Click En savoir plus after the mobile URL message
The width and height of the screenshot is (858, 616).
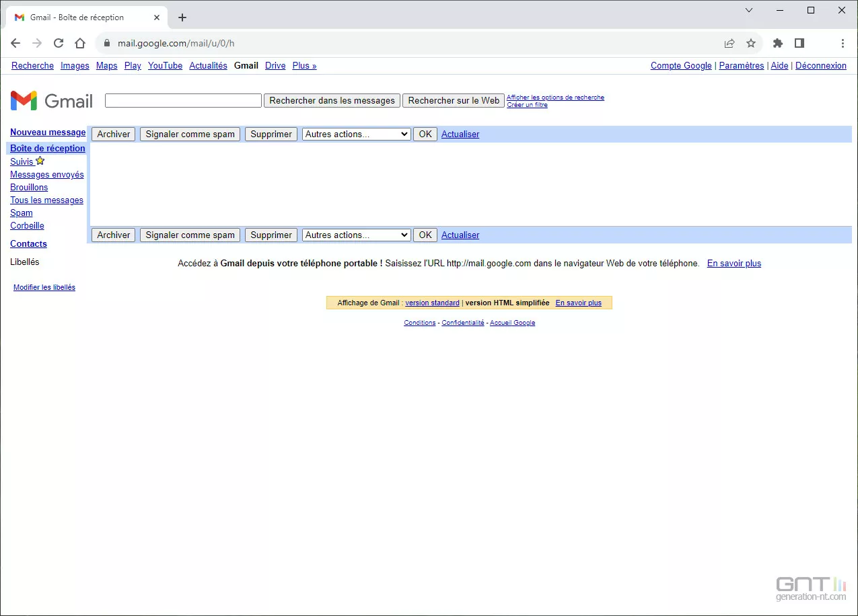click(734, 263)
